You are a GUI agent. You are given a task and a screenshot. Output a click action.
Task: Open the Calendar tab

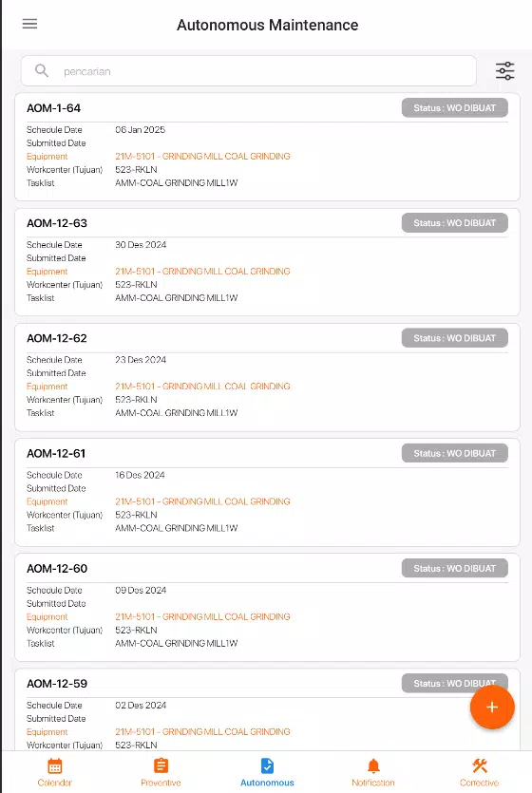tap(54, 772)
